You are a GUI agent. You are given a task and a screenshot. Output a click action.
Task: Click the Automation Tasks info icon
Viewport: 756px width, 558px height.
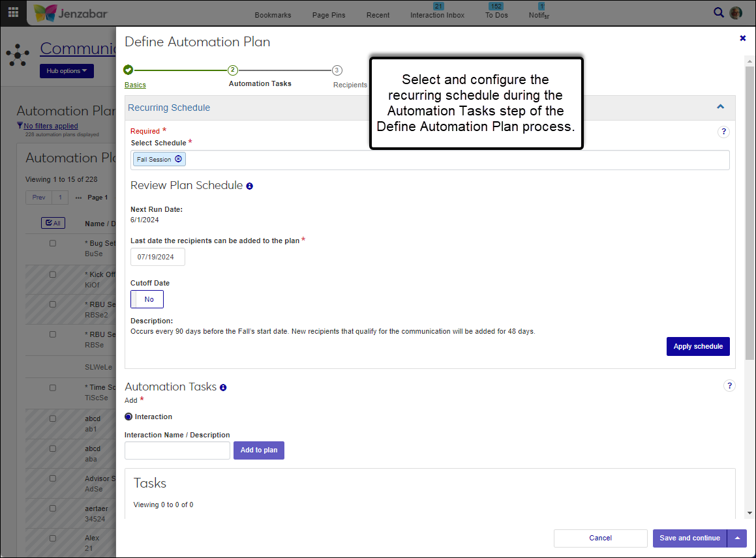pyautogui.click(x=223, y=388)
